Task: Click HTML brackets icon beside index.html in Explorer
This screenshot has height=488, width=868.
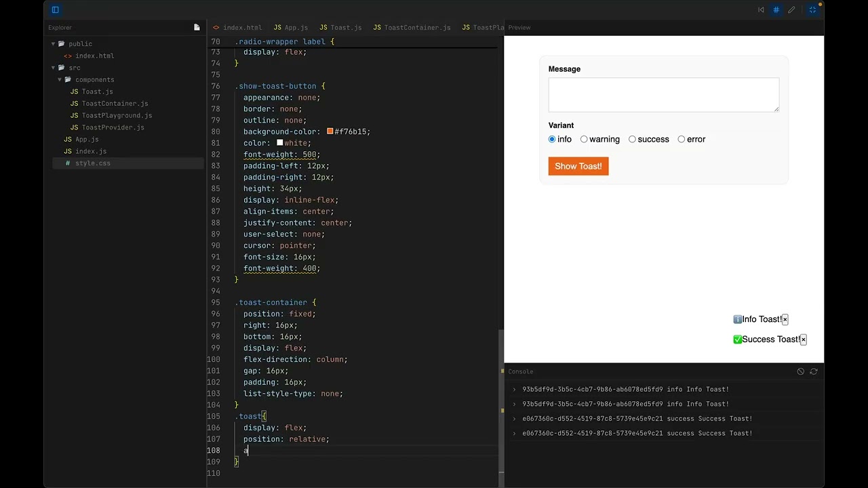Action: [68, 56]
